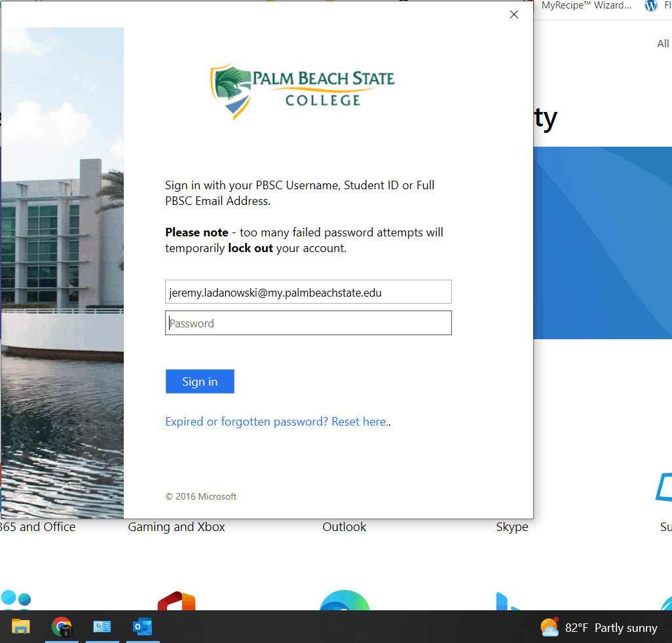Click the Office icon on the background page

pos(176,600)
